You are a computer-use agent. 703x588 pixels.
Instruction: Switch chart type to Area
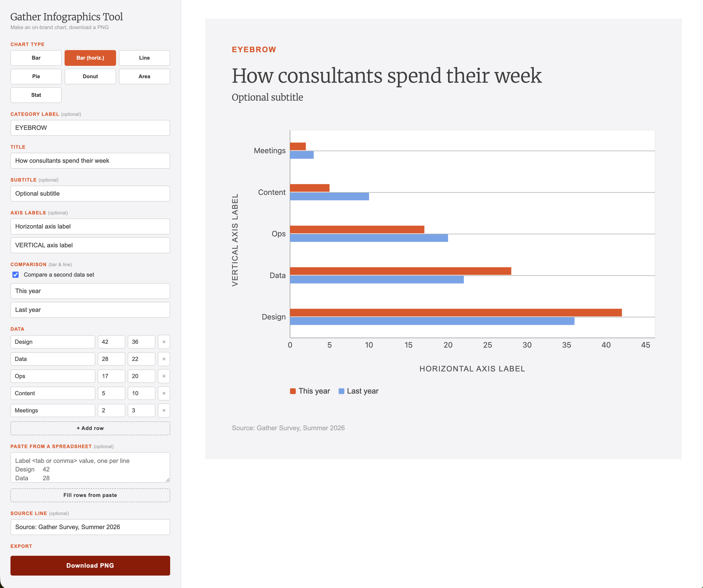pyautogui.click(x=144, y=76)
